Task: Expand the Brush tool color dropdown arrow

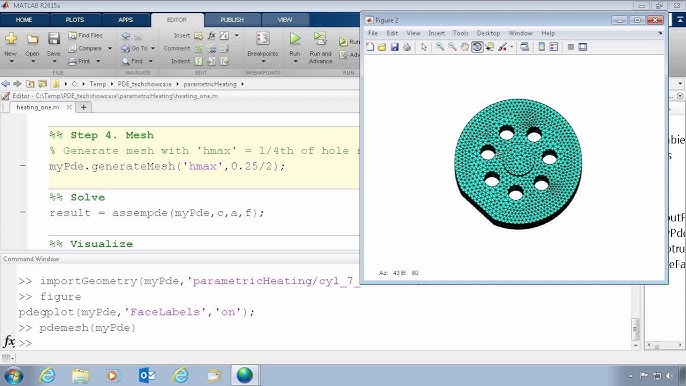Action: coord(512,47)
